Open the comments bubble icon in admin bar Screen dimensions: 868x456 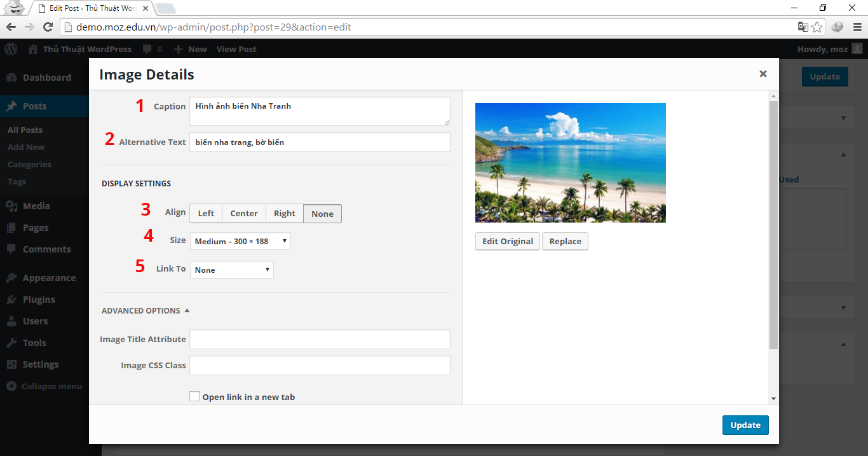[147, 50]
